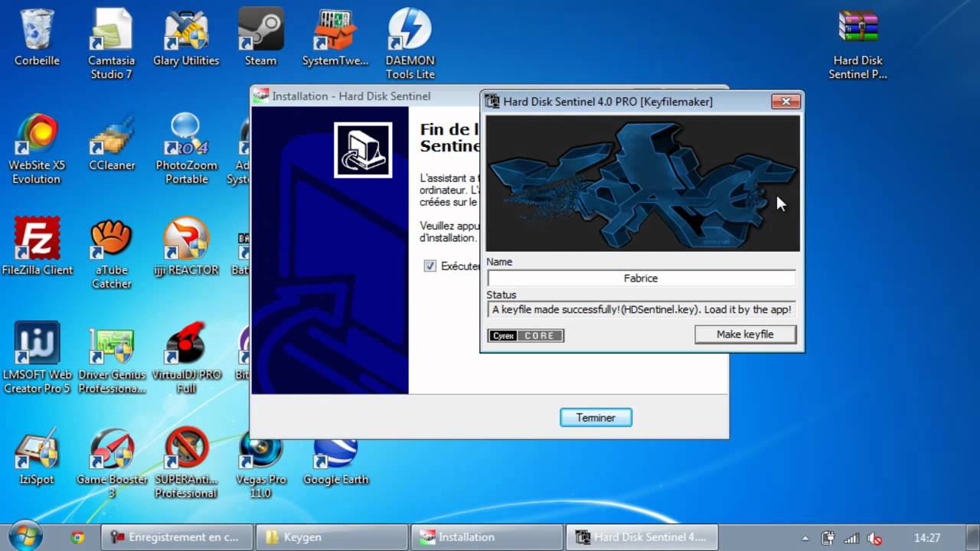980x551 pixels.
Task: Click the system clock showing 14:27
Action: pos(927,538)
